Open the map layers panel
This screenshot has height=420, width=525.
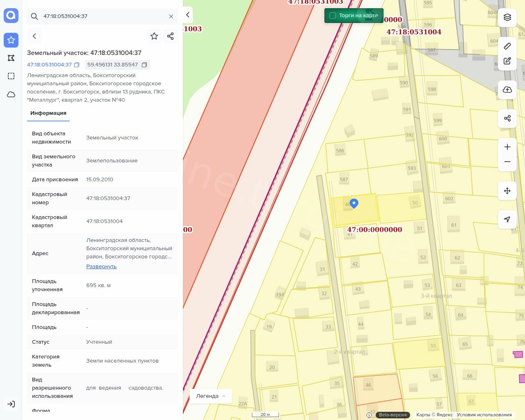click(507, 17)
